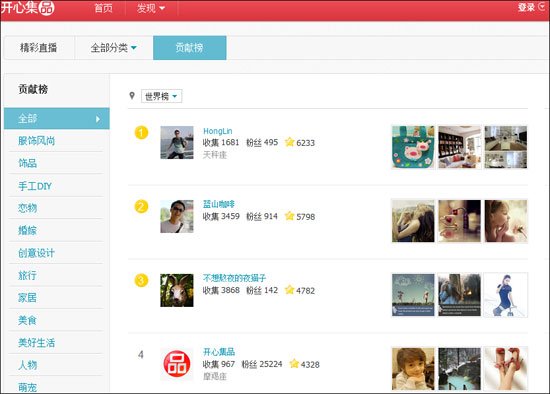Open the smiling child thumbnail
Image resolution: width=550 pixels, height=394 pixels.
click(x=413, y=369)
